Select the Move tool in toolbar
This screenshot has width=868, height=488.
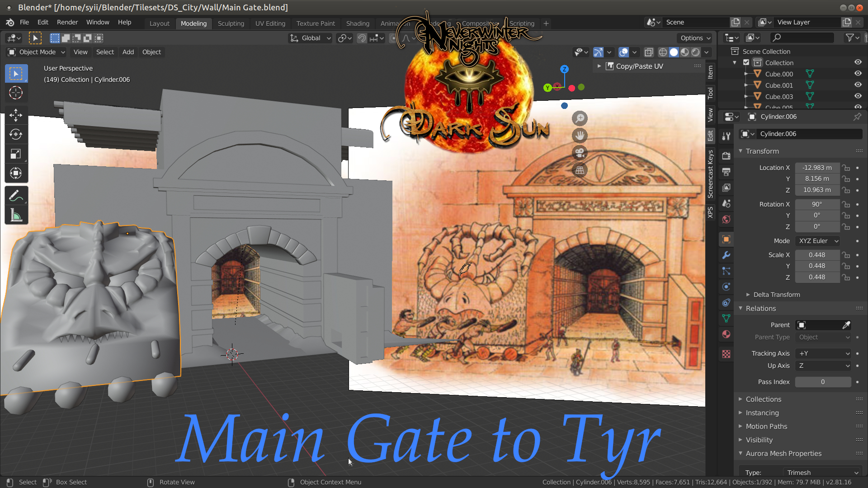tap(16, 115)
